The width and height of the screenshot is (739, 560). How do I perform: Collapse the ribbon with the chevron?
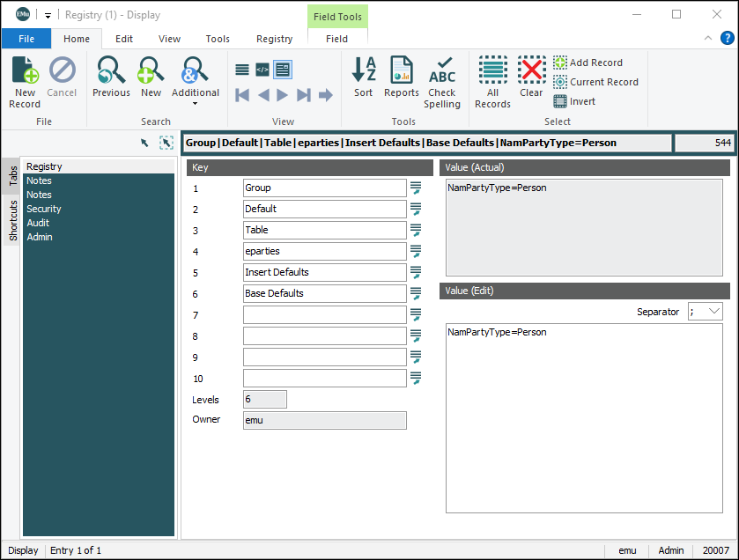coord(708,39)
